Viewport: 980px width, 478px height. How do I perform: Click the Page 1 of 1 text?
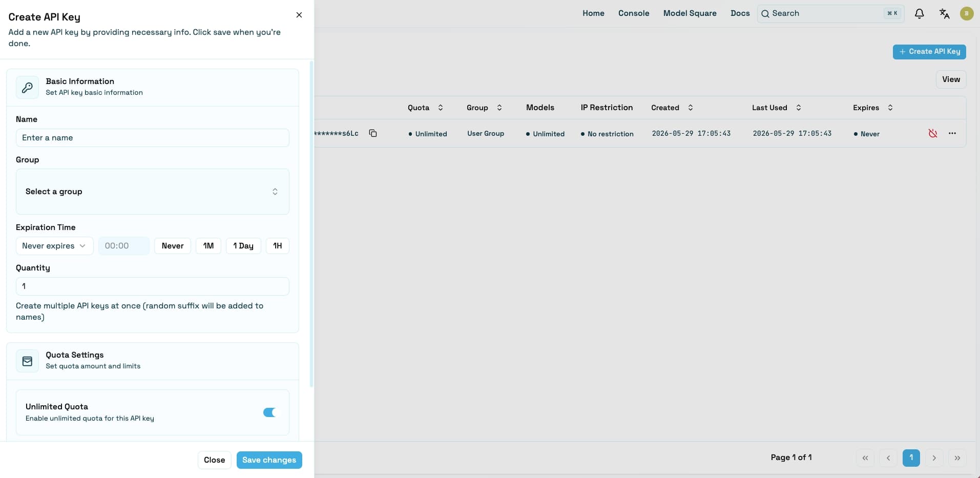coord(791,458)
